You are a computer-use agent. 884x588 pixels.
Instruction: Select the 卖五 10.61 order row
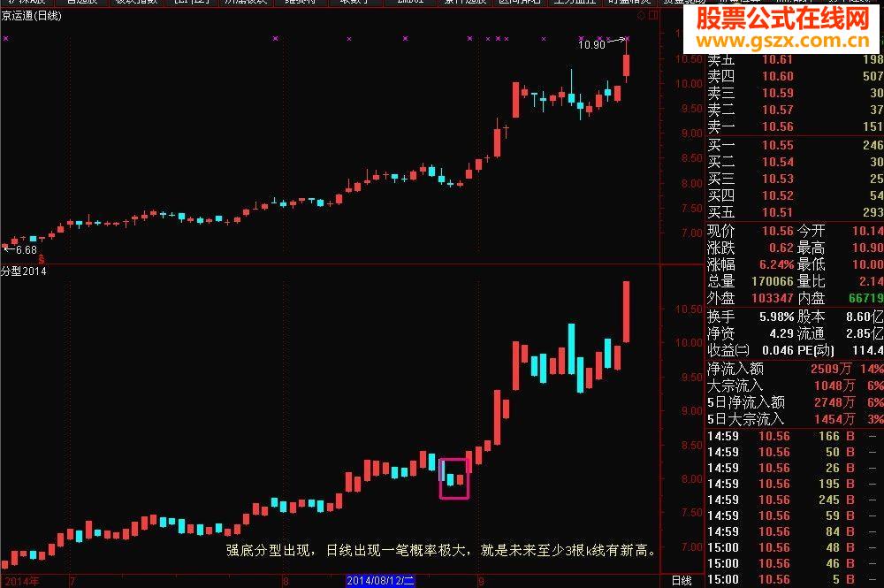click(x=795, y=60)
